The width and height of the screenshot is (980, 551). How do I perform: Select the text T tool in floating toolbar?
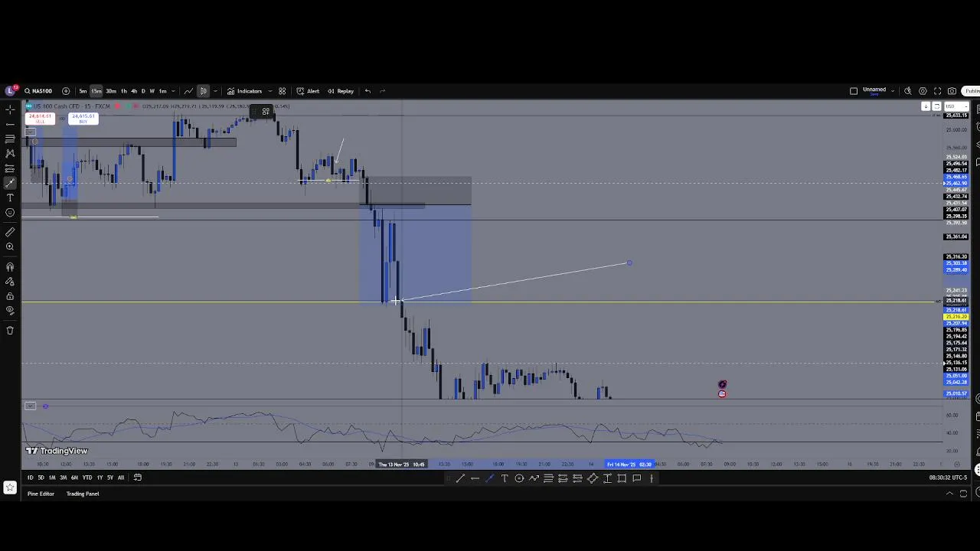pos(505,478)
